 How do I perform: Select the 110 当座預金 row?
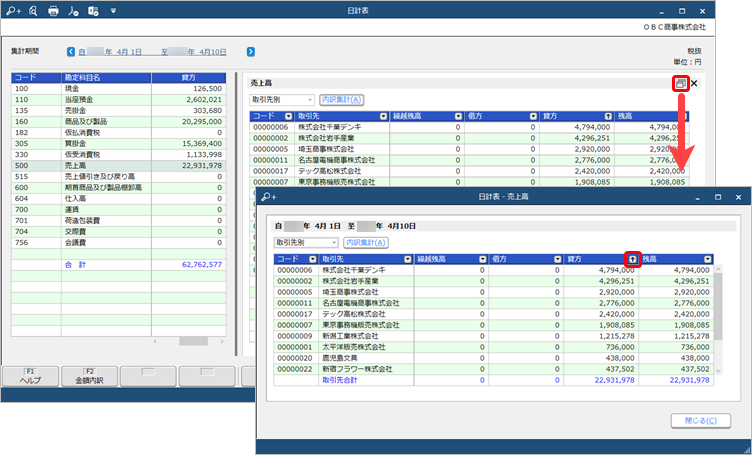coord(118,100)
